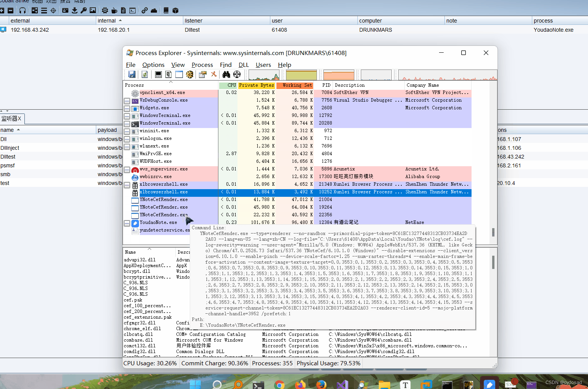Click the crosshair Find Window's Process icon
Viewport: 588px width, 389px height.
[237, 75]
